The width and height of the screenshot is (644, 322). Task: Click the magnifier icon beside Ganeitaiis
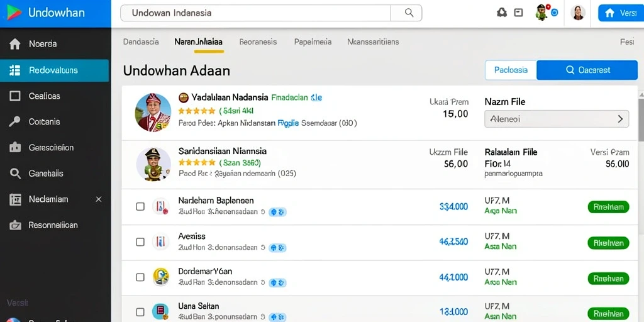tap(15, 174)
